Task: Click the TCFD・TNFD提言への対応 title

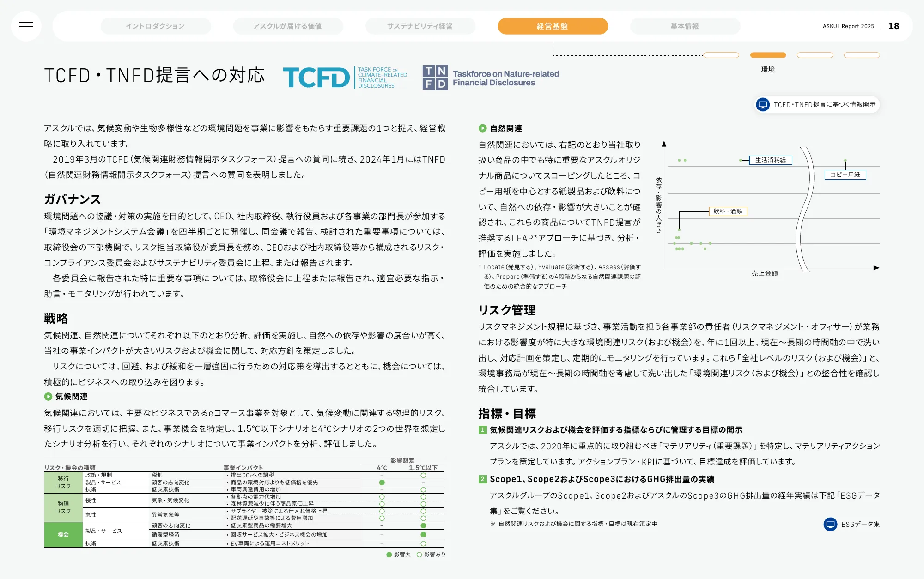Action: coord(154,75)
